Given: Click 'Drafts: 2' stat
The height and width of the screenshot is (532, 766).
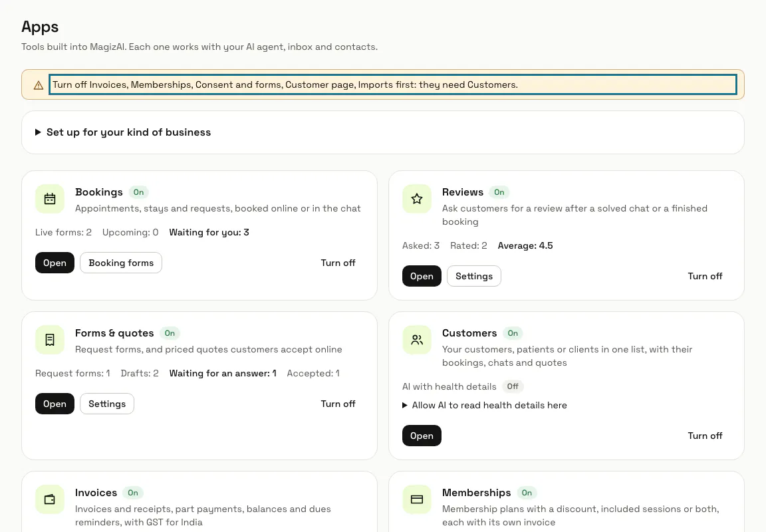Looking at the screenshot, I should [x=140, y=373].
